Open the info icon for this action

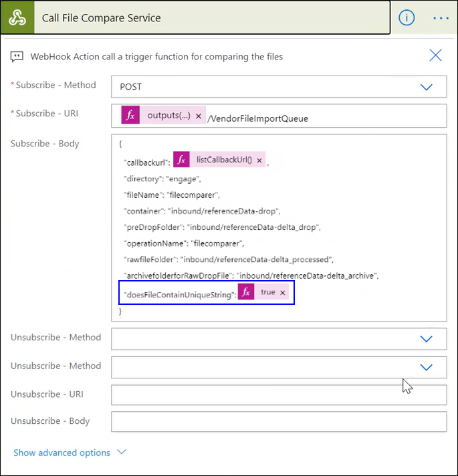pyautogui.click(x=407, y=18)
